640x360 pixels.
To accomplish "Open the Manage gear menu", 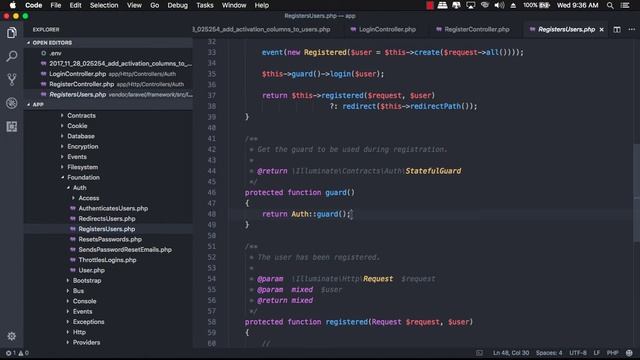I will (x=11, y=336).
